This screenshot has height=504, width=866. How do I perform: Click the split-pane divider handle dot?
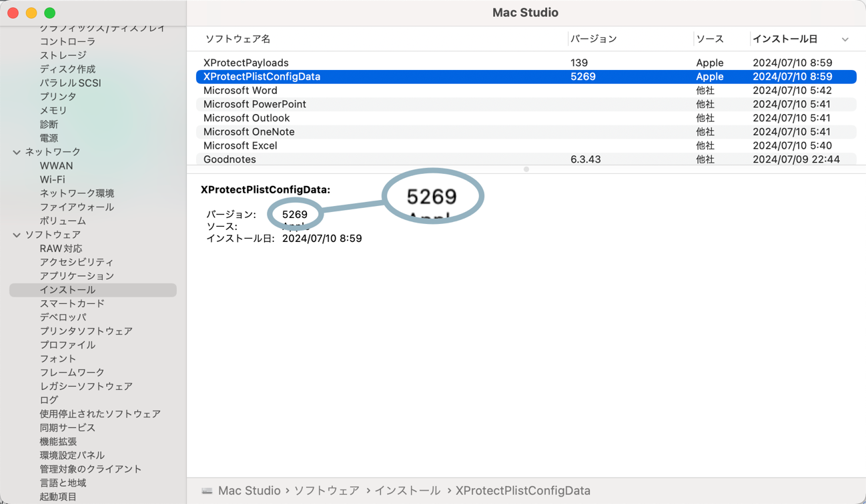click(x=526, y=169)
